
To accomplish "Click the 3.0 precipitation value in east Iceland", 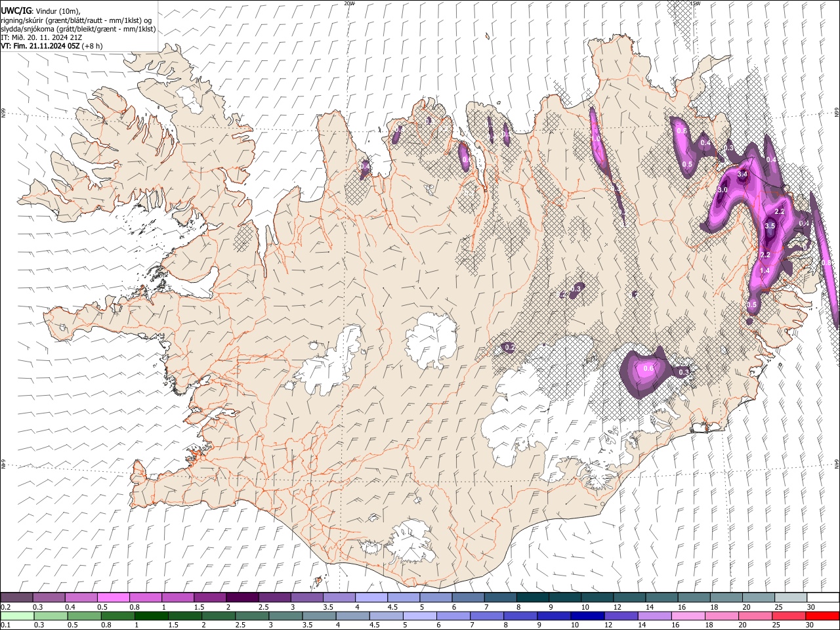I will pos(723,190).
